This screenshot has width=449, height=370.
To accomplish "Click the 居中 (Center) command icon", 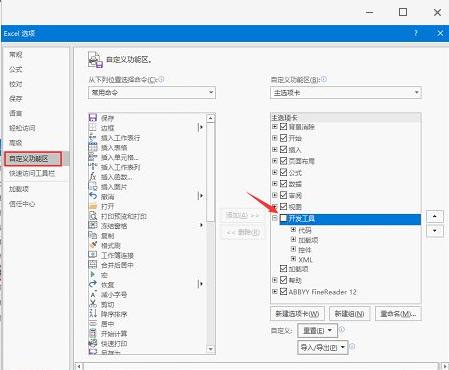I will pyautogui.click(x=93, y=324).
